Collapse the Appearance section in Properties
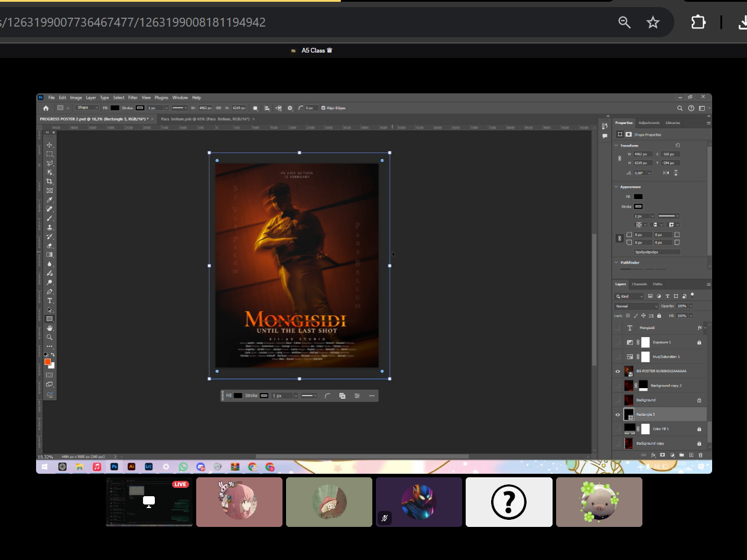Image resolution: width=747 pixels, height=560 pixels. 616,187
